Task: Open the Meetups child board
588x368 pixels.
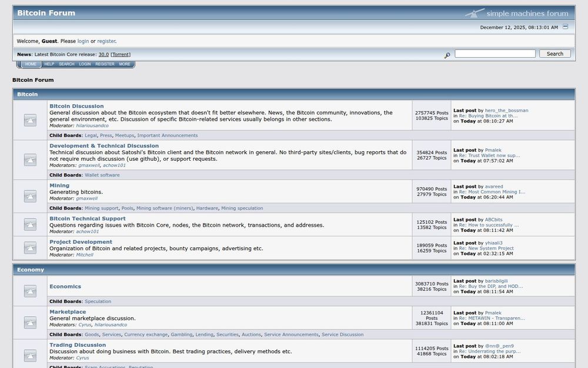Action: [x=125, y=135]
